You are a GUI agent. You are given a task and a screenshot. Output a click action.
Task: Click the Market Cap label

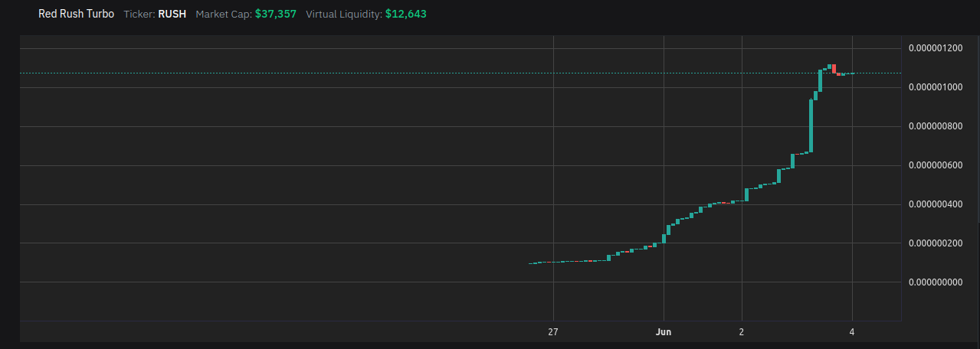(x=223, y=14)
